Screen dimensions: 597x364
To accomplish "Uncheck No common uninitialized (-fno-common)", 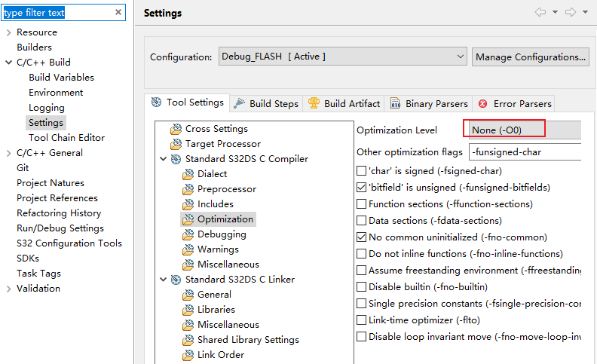I will (361, 237).
